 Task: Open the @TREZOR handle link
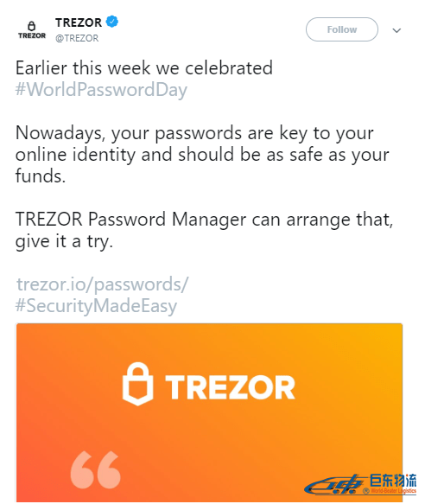tap(77, 38)
